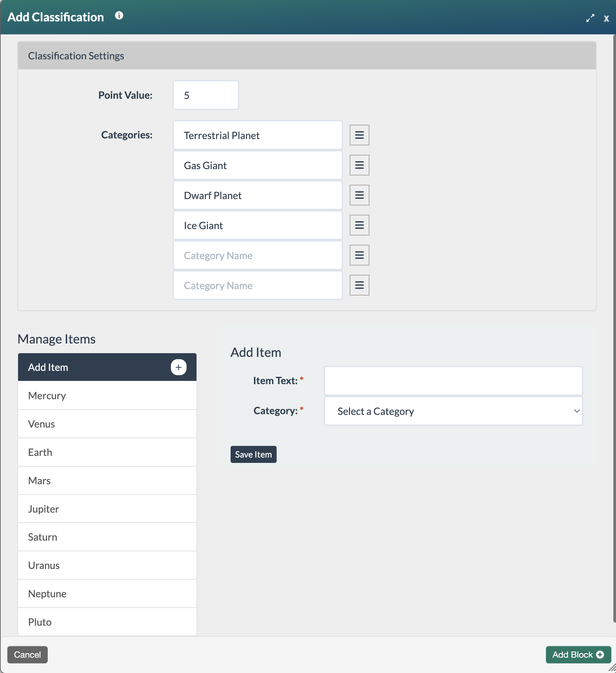Click the Point Value field
Screen dimensions: 616x673
click(206, 95)
